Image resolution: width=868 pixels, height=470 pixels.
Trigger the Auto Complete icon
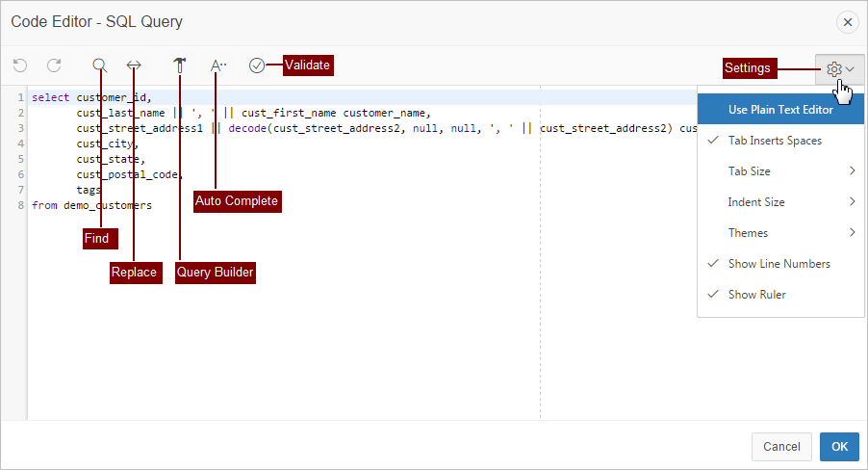tap(218, 65)
